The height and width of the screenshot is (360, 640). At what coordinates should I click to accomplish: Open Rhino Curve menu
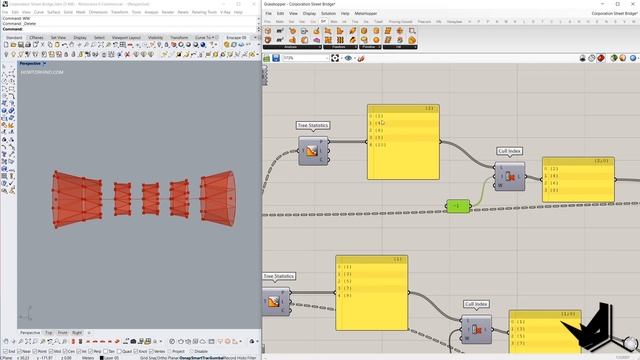tap(39, 12)
